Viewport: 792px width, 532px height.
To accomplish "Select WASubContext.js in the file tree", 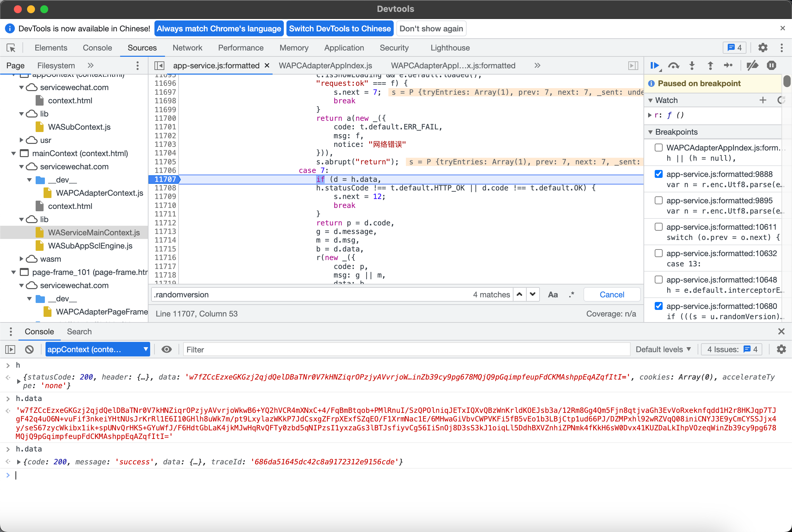I will pyautogui.click(x=79, y=127).
